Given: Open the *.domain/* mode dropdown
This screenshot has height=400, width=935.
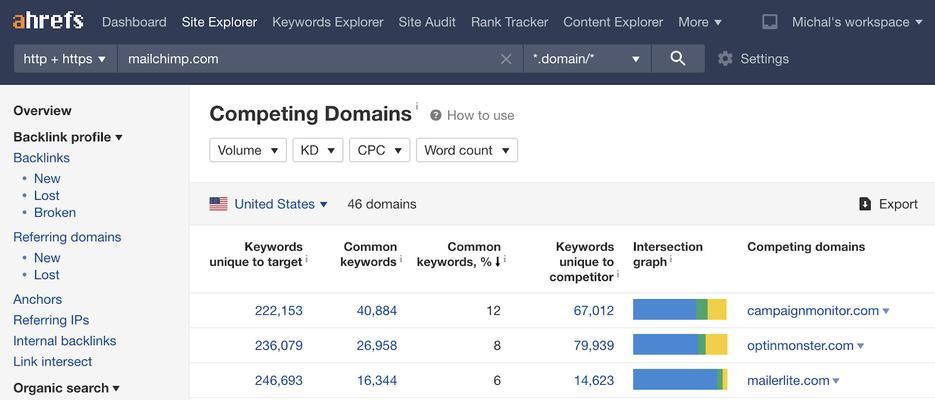Looking at the screenshot, I should click(x=587, y=58).
